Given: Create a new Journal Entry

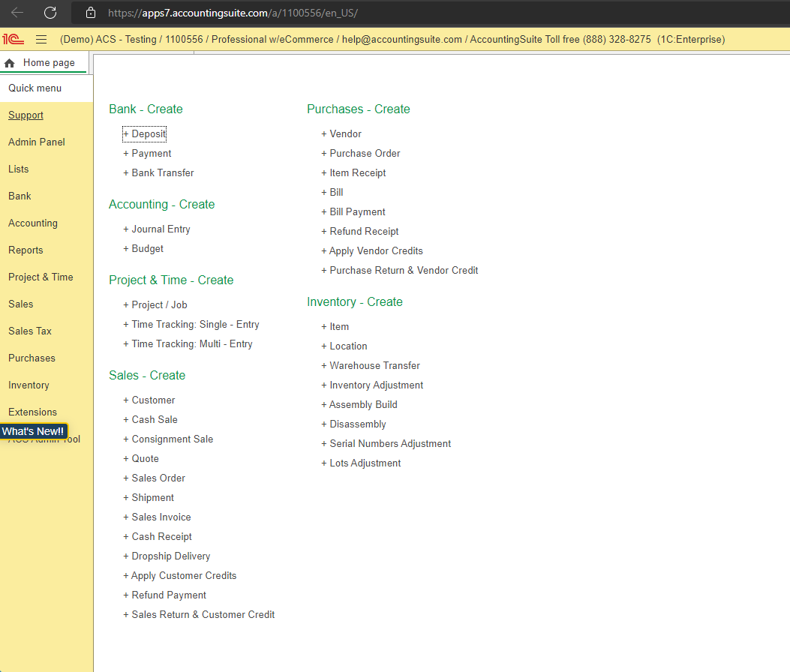Looking at the screenshot, I should click(157, 229).
